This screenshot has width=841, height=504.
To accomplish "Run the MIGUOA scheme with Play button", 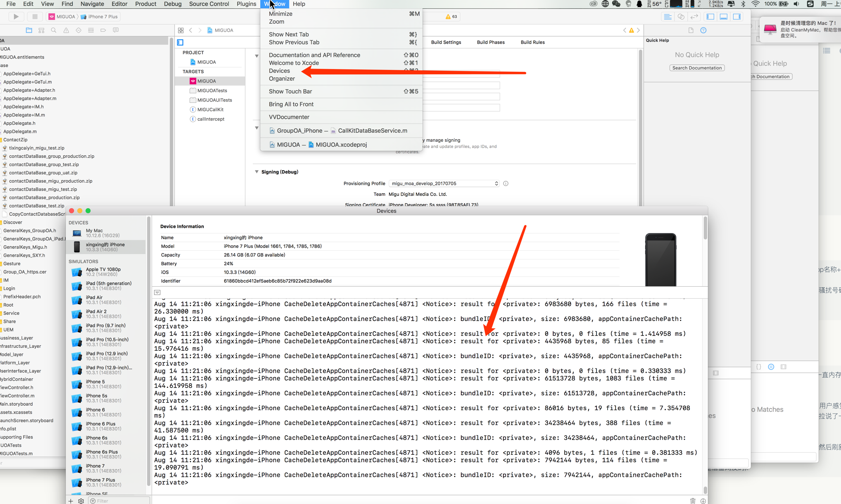I will (x=16, y=17).
